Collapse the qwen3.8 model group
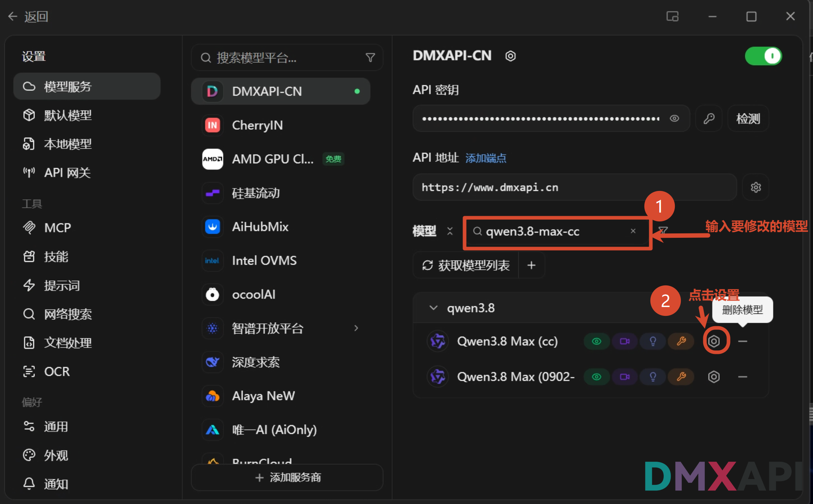Image resolution: width=813 pixels, height=504 pixels. (433, 308)
